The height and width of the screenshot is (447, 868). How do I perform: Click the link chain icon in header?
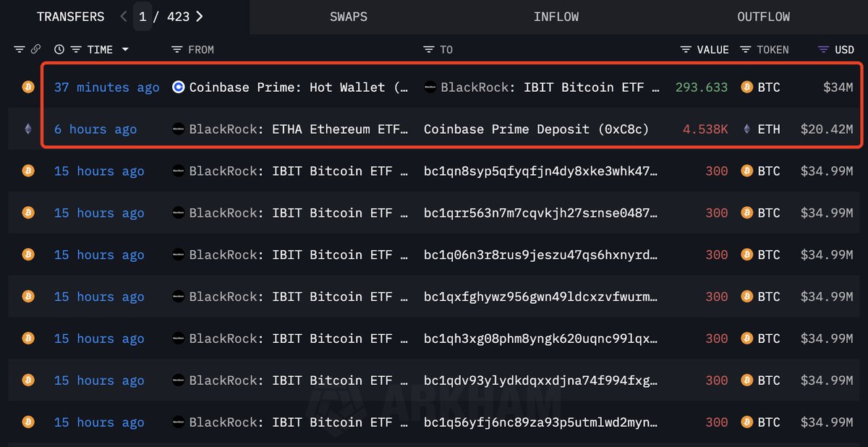pyautogui.click(x=35, y=49)
